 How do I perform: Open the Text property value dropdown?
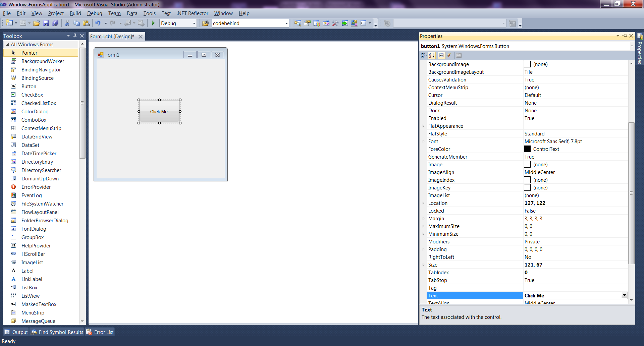(x=624, y=295)
